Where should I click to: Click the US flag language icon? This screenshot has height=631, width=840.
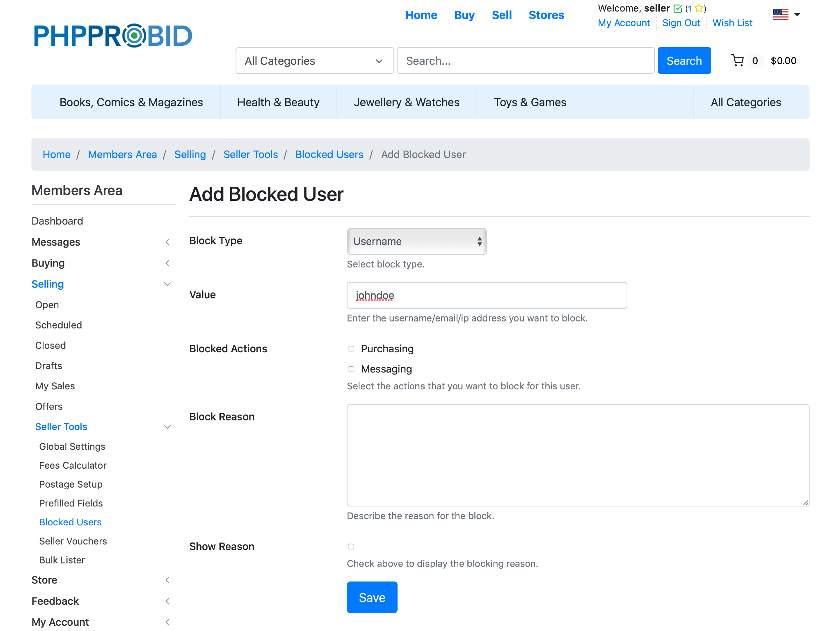(x=781, y=14)
